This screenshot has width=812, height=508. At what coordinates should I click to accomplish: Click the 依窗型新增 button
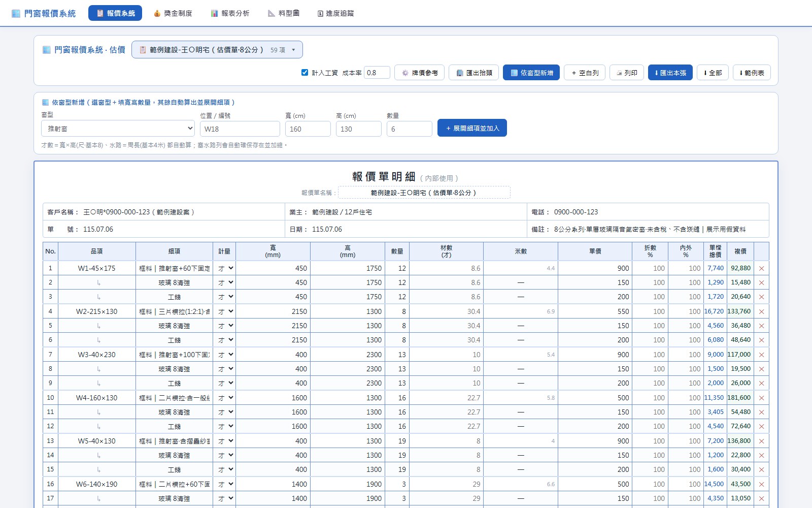[x=531, y=73]
